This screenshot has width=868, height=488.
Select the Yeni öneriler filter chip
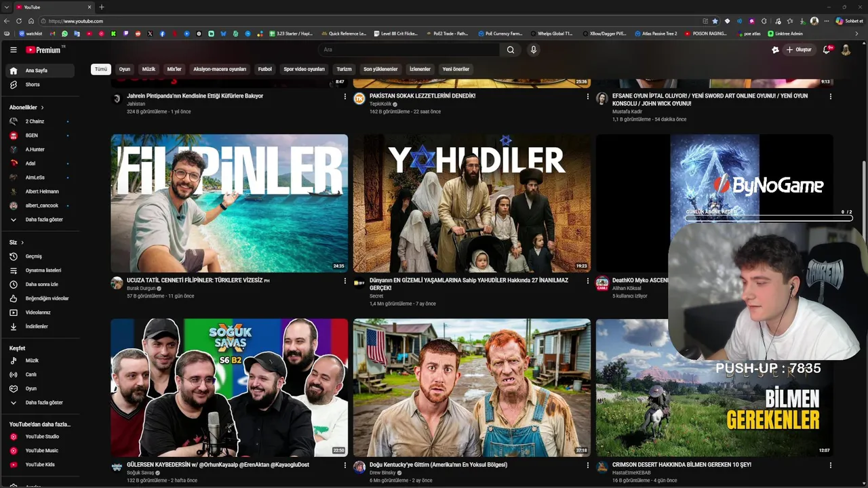pos(456,69)
